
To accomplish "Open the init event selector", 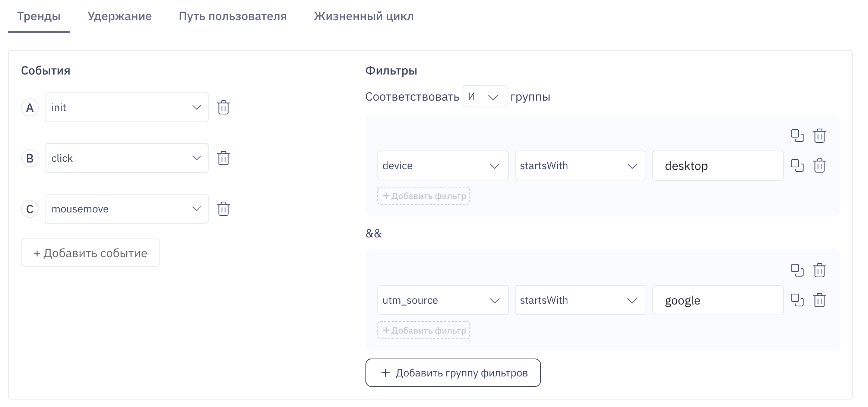I will click(x=126, y=107).
